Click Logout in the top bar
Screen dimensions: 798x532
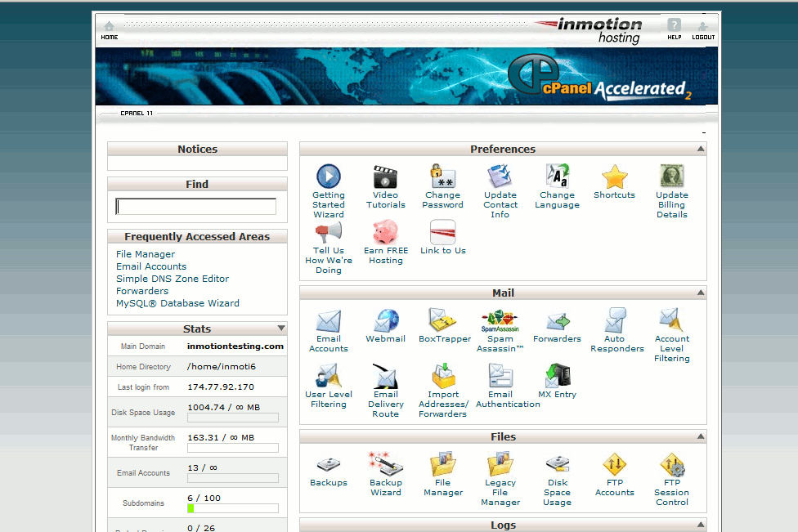(702, 31)
